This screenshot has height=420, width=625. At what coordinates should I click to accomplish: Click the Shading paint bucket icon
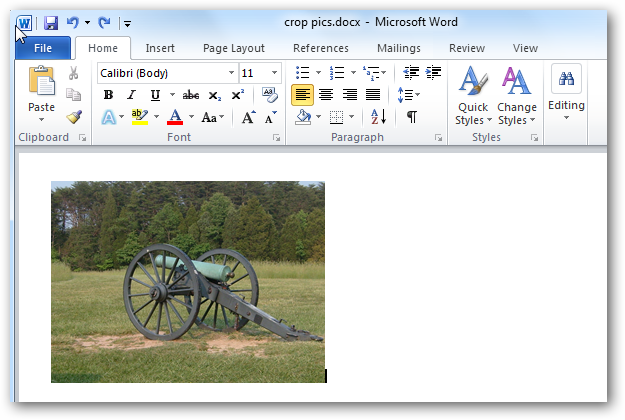[303, 117]
